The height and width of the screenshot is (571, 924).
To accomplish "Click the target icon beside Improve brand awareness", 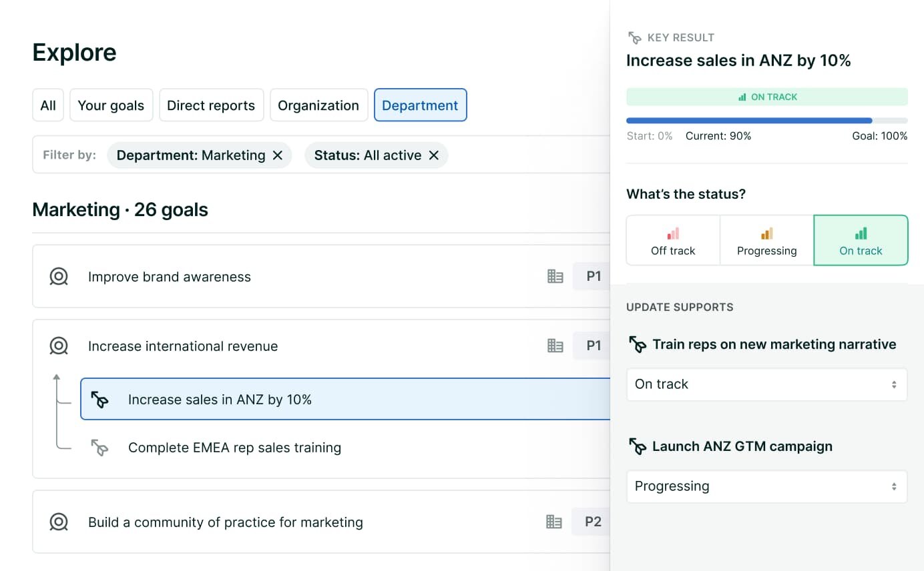I will point(59,277).
